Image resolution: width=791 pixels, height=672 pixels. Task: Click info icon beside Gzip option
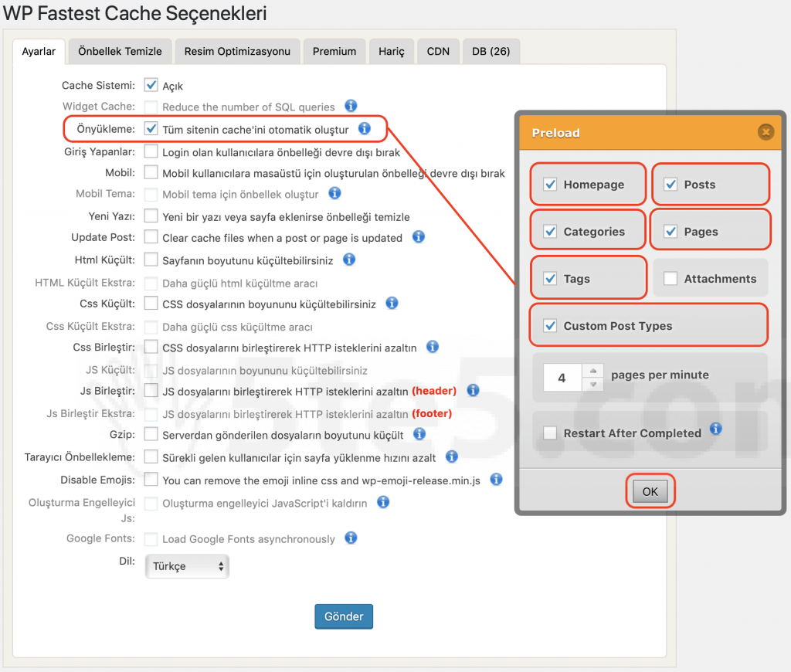coord(419,435)
